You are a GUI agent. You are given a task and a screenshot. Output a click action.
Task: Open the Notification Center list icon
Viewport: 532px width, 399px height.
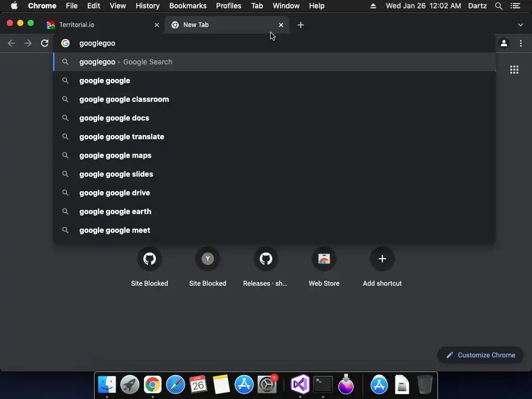(515, 6)
